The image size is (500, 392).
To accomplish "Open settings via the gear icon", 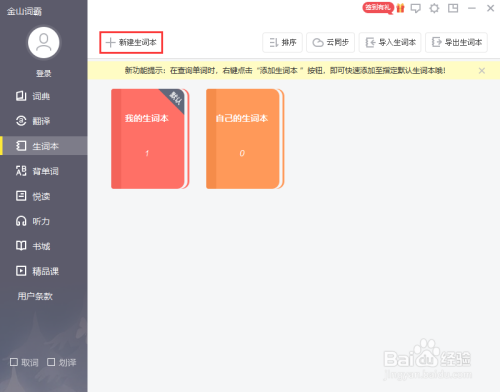I will tap(434, 8).
